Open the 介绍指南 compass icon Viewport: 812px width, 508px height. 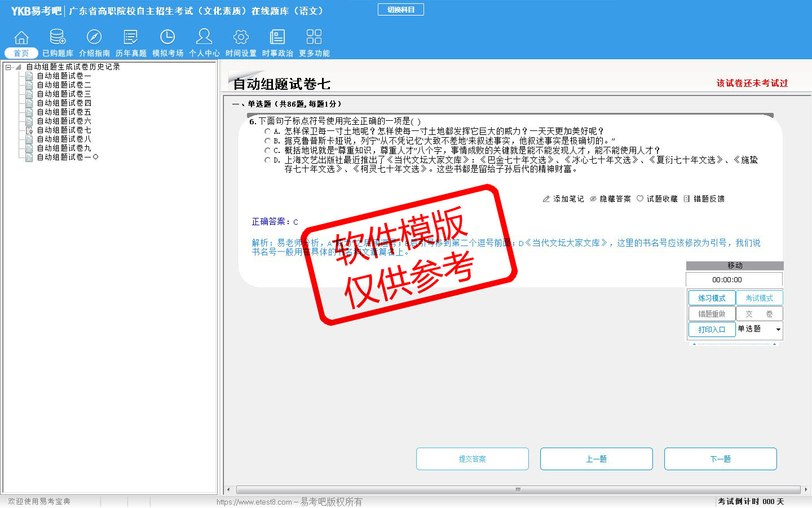click(x=94, y=38)
